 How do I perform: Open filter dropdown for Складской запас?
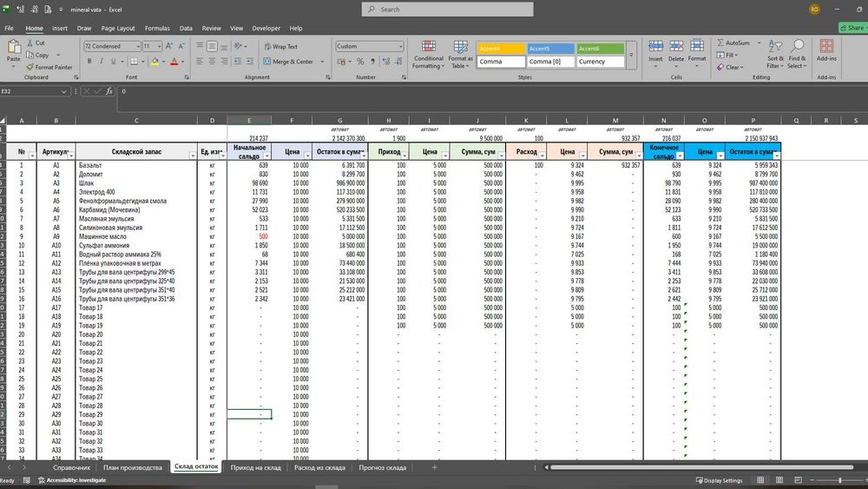[x=193, y=156]
